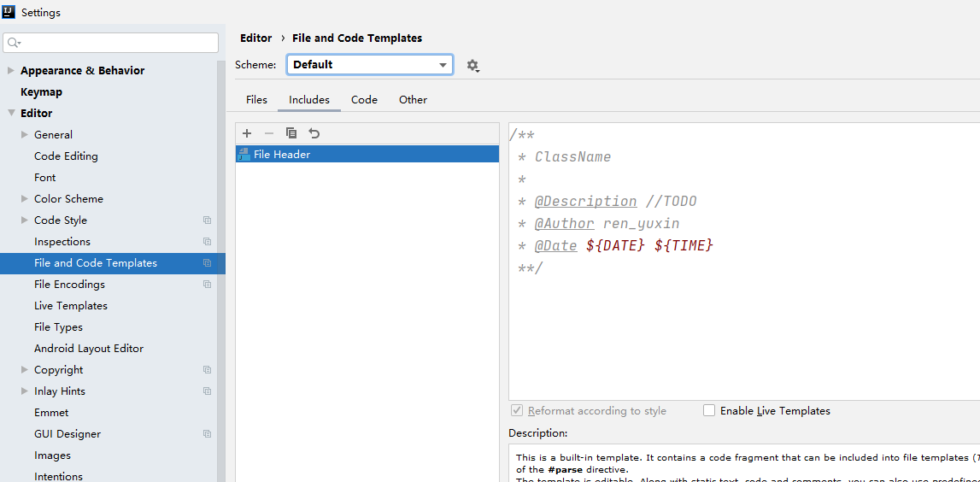This screenshot has width=980, height=482.
Task: Collapse the Editor section
Action: click(x=10, y=113)
